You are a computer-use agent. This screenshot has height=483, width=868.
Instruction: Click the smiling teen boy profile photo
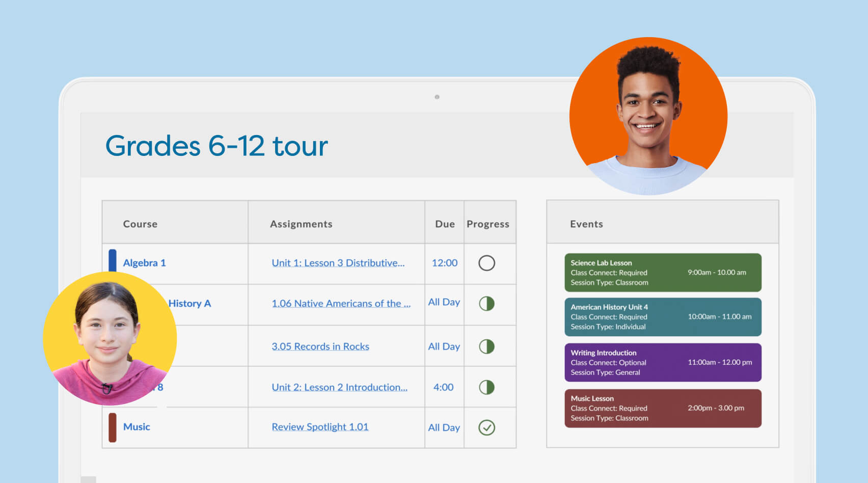648,116
